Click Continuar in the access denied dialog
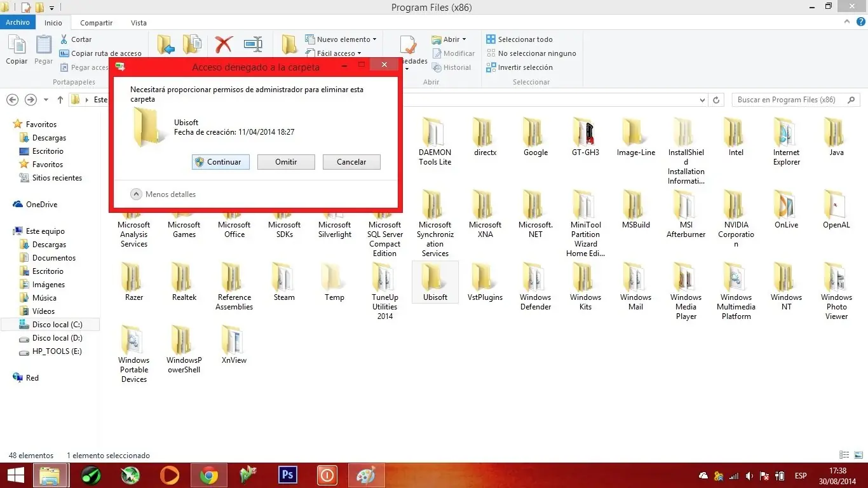 pos(220,162)
